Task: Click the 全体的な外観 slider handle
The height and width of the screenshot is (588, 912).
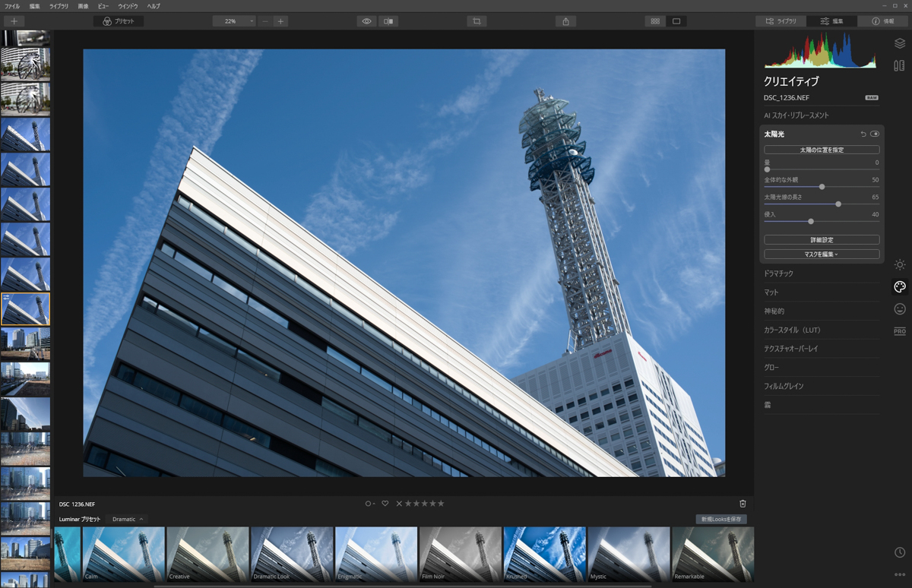Action: click(x=822, y=187)
